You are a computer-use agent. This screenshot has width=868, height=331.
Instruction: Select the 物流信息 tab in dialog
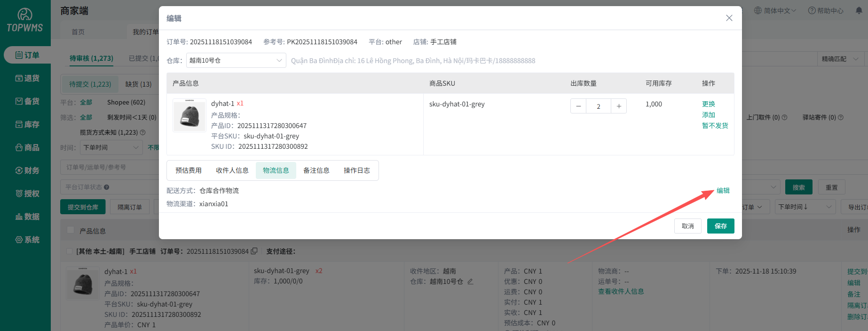(276, 170)
